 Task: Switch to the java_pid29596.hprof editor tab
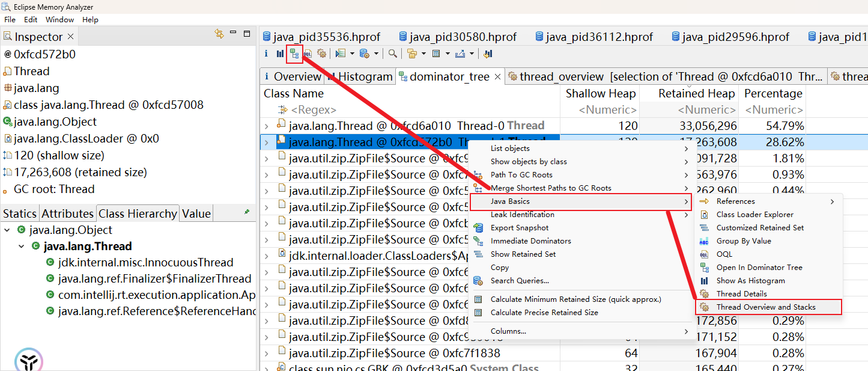pyautogui.click(x=730, y=37)
